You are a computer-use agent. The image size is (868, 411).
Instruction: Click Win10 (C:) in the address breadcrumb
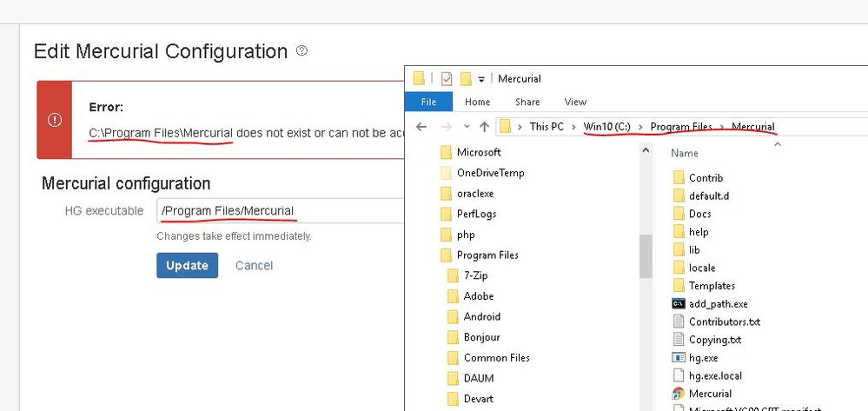606,127
